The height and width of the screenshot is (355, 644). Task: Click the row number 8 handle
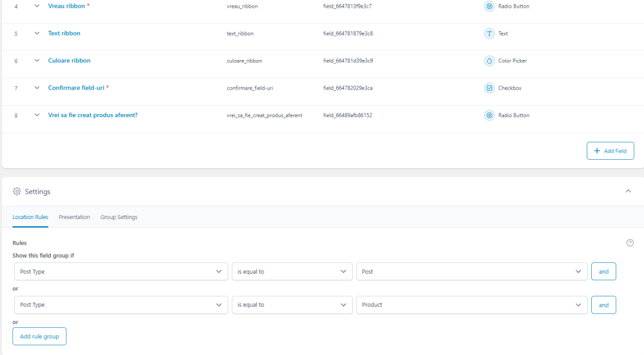[x=16, y=115]
